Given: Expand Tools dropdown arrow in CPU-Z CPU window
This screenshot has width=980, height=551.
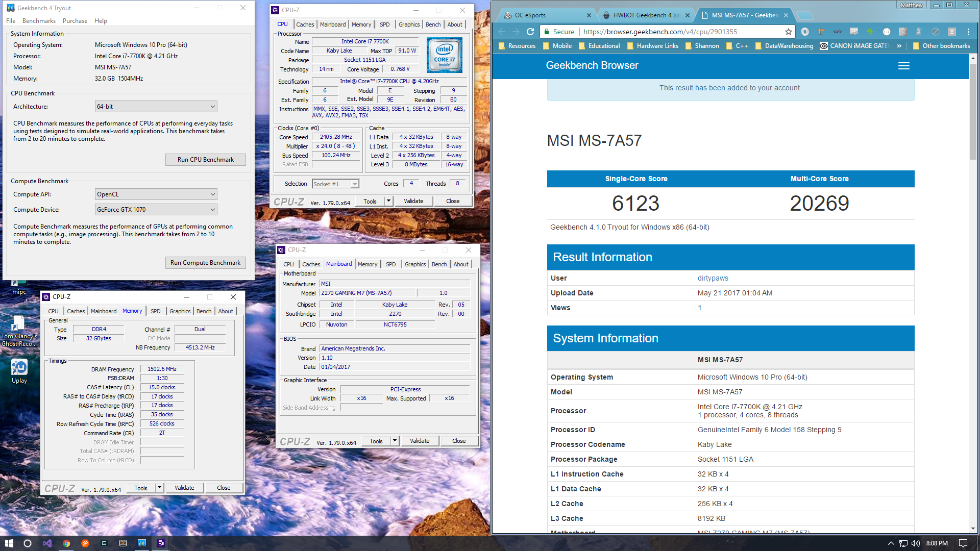Looking at the screenshot, I should coord(388,201).
